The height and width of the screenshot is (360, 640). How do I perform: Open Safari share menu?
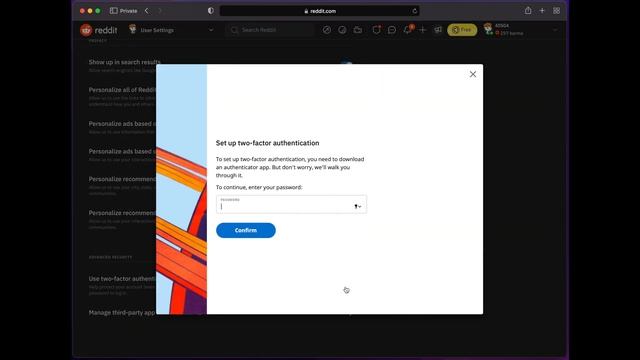pyautogui.click(x=528, y=11)
